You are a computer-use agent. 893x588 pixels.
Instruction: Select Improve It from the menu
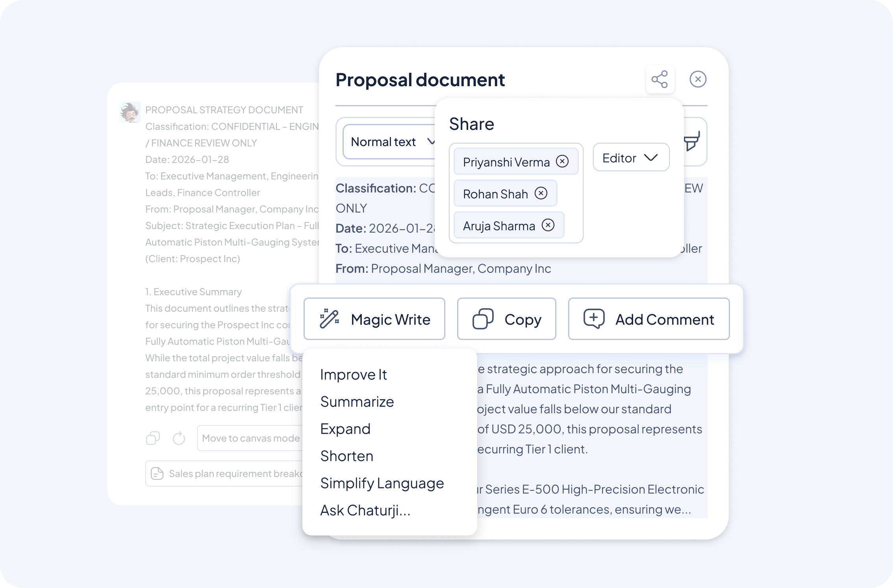353,375
